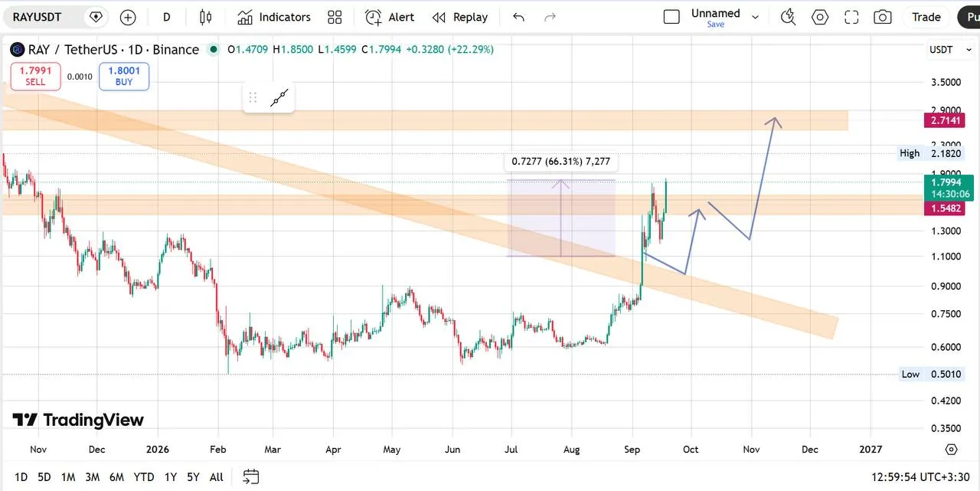
Task: Click the Publish button
Action: (969, 17)
